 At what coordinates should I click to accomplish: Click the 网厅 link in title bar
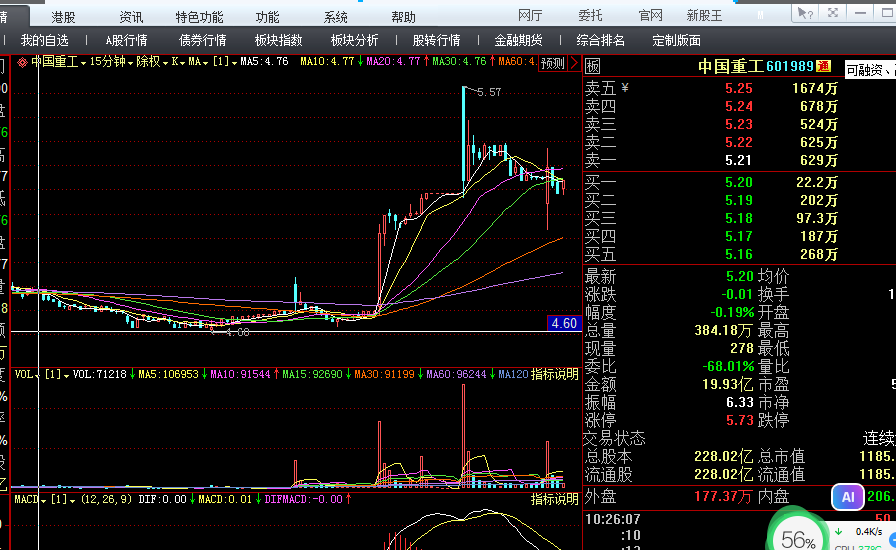point(530,15)
